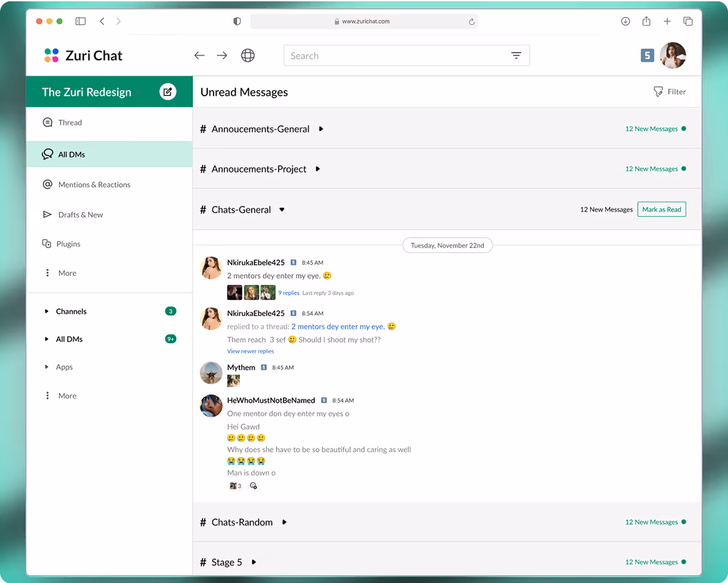Click the 9+ badge next to All DMs

point(171,339)
